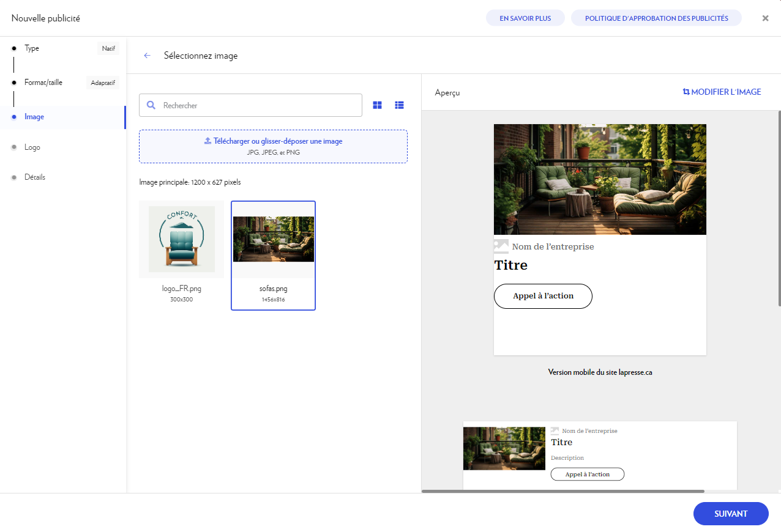Screen dimensions: 781x532
Task: Click the upload arrow icon in dropzone
Action: click(x=207, y=141)
